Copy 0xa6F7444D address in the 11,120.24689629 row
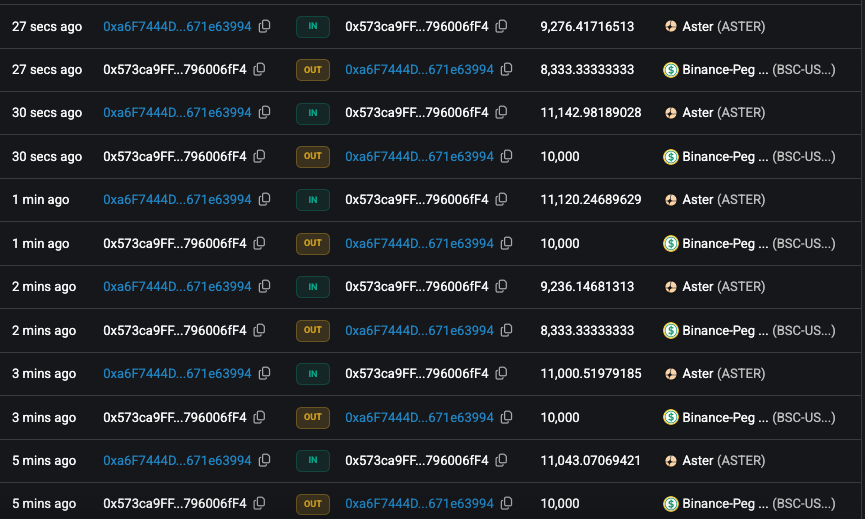This screenshot has width=865, height=519. pyautogui.click(x=265, y=199)
